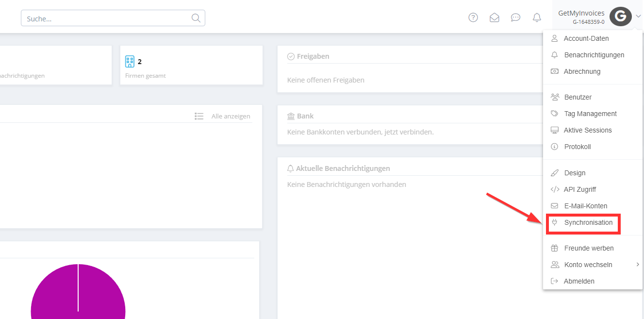This screenshot has width=644, height=319.
Task: Click the person icon beside Account-Daten
Action: [555, 38]
